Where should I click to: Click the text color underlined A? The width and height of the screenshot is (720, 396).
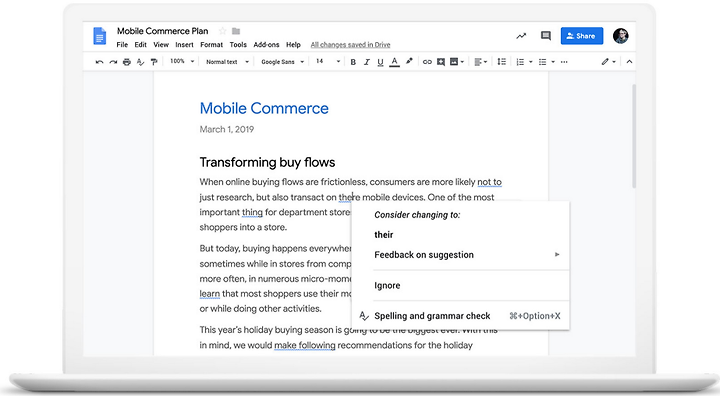click(x=394, y=62)
